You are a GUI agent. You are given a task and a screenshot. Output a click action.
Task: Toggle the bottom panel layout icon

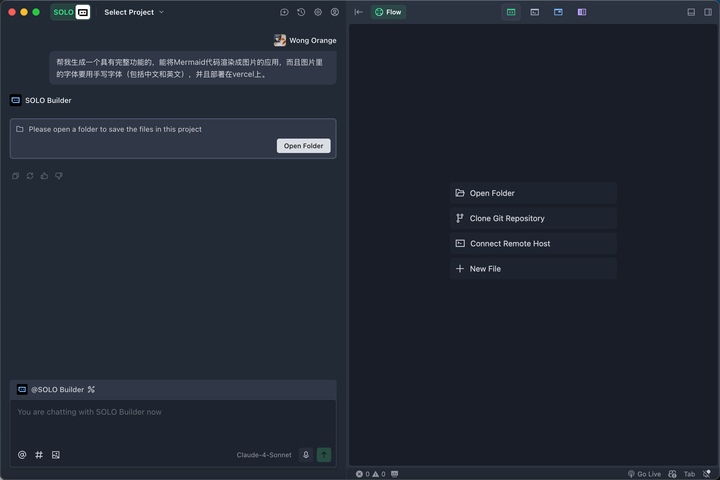[691, 12]
